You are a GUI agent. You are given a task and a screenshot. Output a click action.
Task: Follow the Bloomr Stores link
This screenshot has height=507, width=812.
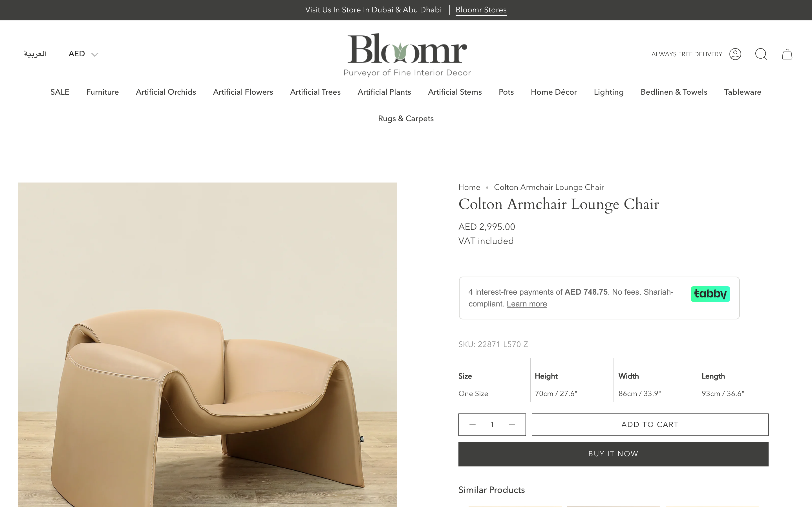point(481,10)
